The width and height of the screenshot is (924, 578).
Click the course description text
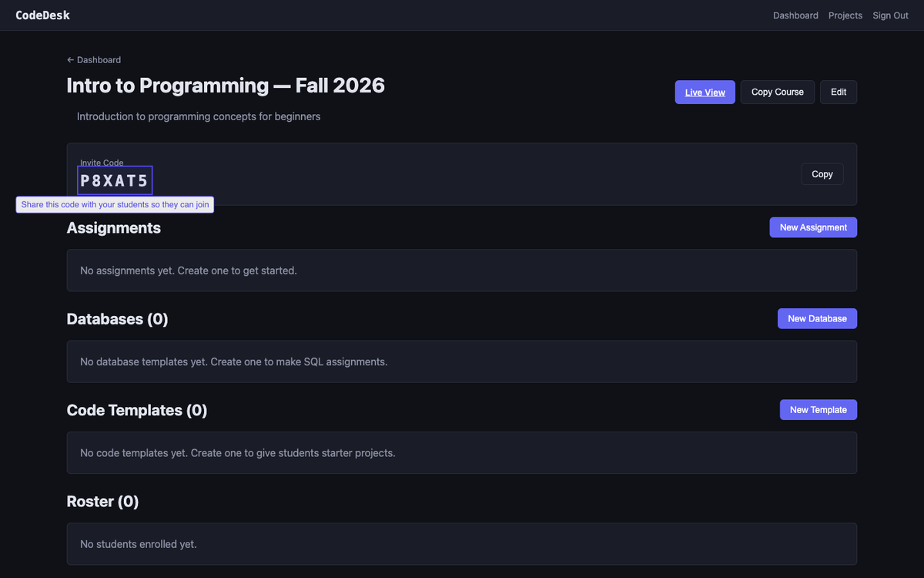[x=199, y=117]
